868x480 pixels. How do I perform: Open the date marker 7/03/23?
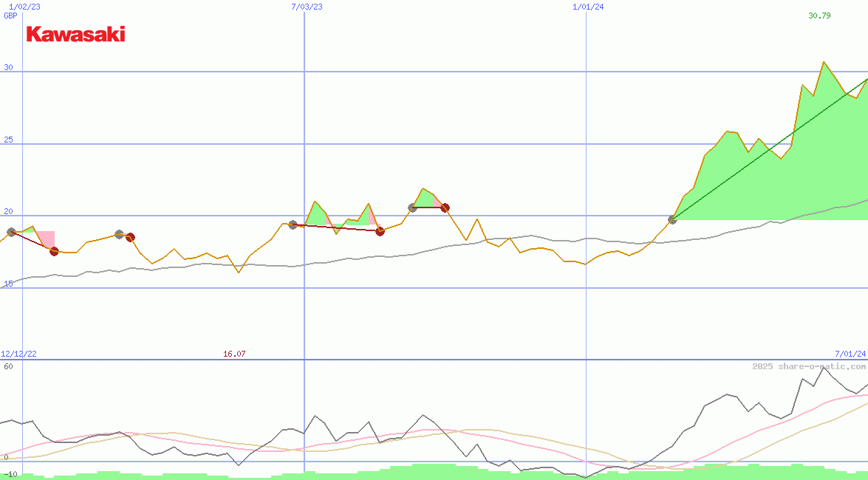[x=306, y=7]
